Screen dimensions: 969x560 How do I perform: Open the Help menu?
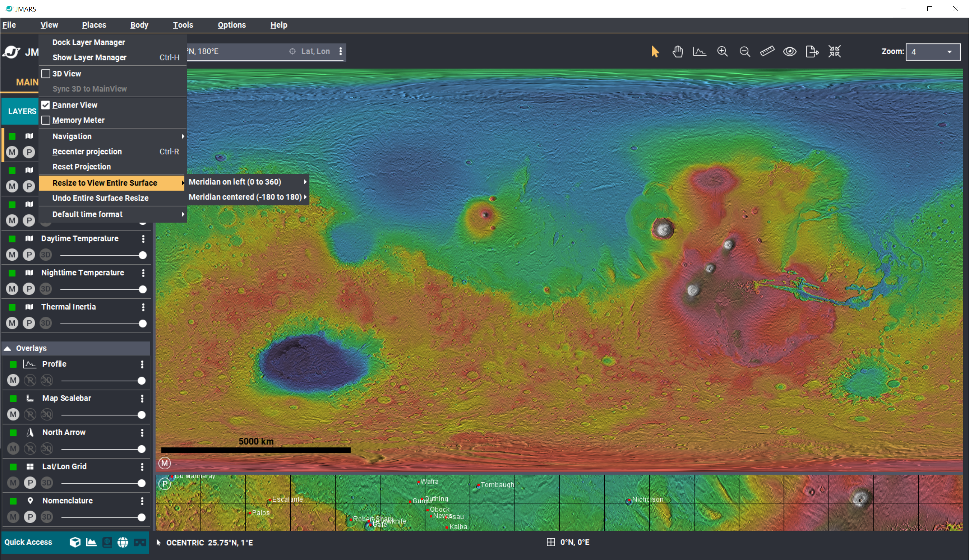278,25
